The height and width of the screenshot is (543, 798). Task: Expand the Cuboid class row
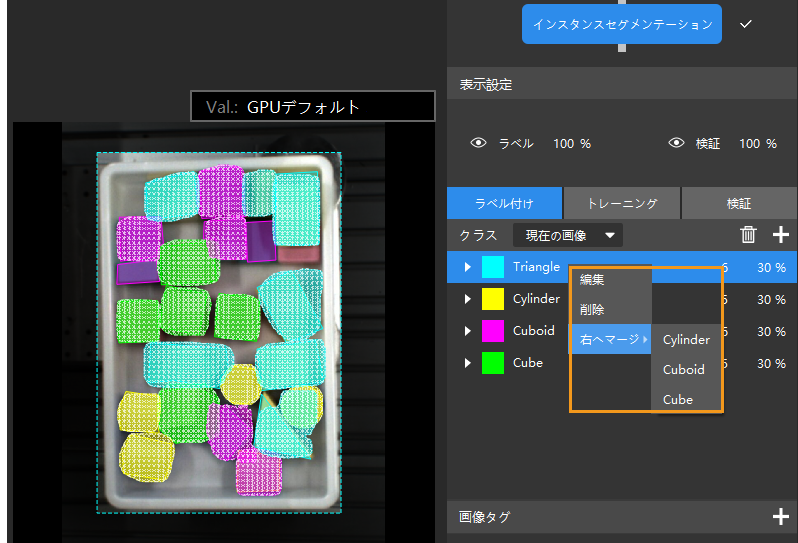tap(467, 331)
